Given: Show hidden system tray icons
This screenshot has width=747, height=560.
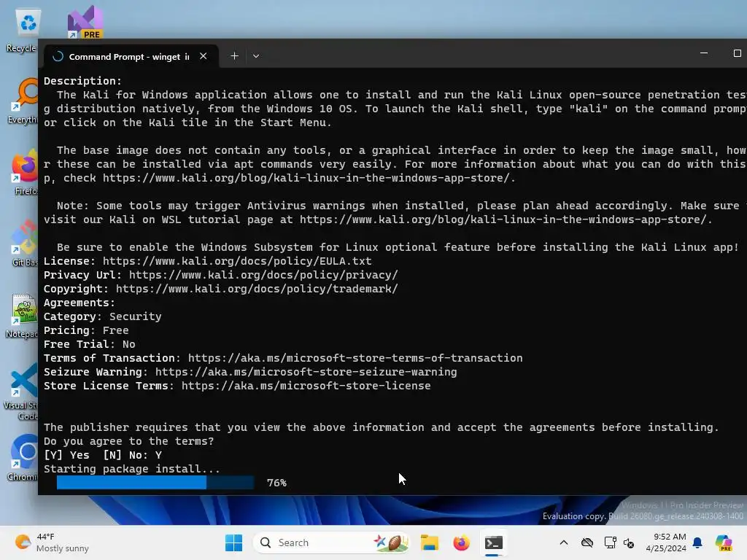Looking at the screenshot, I should coord(564,542).
